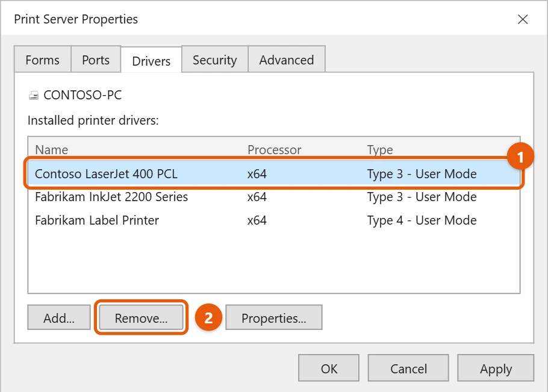
Task: Sort by the Type column header
Action: [380, 149]
